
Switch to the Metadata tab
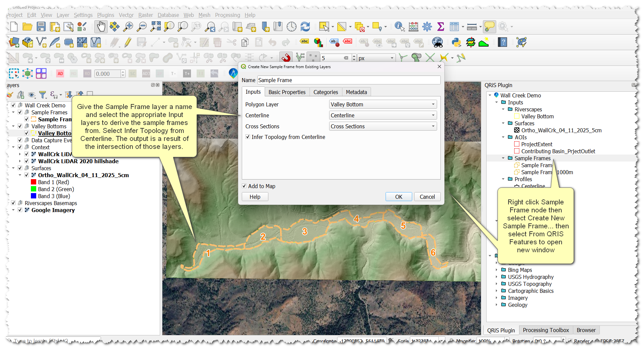(x=356, y=92)
